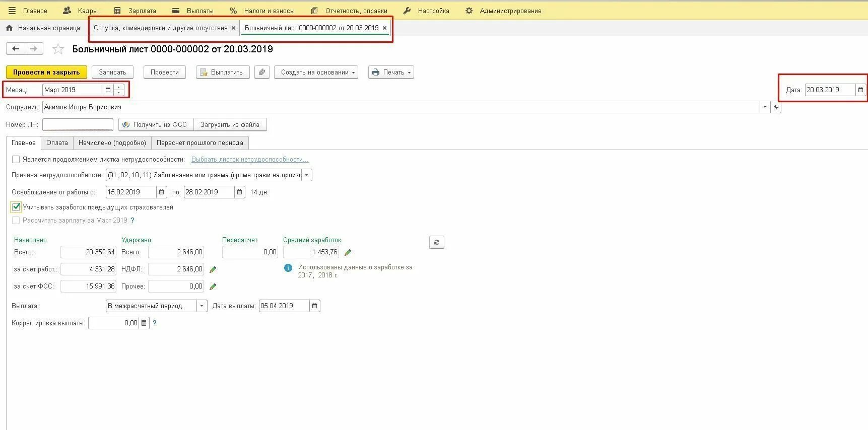Click the Записать button
The image size is (868, 430).
112,73
